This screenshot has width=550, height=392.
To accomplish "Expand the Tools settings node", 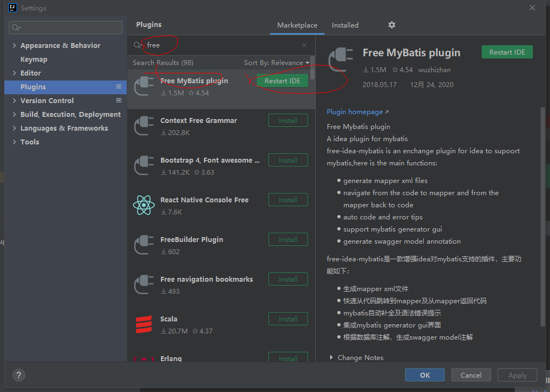I will pos(14,142).
